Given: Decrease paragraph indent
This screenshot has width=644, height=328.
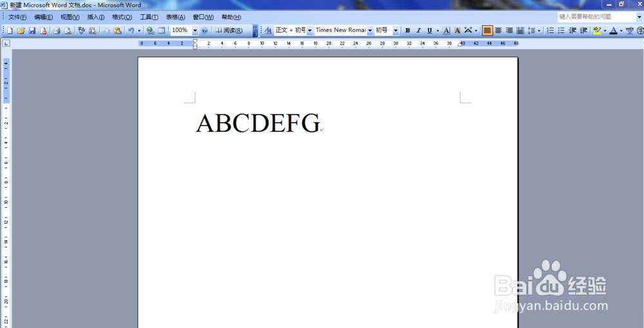Looking at the screenshot, I should [573, 30].
